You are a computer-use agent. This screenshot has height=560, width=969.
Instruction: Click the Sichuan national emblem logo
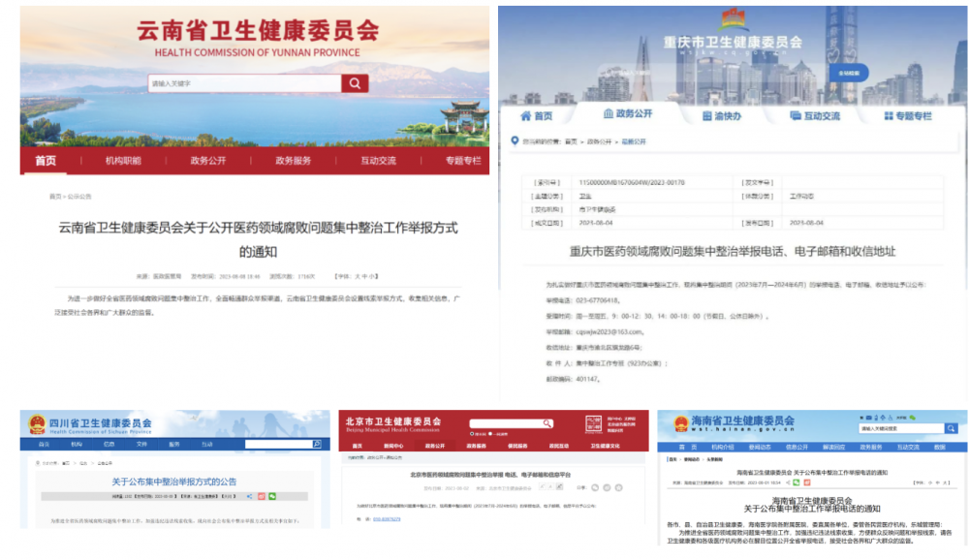coord(37,424)
